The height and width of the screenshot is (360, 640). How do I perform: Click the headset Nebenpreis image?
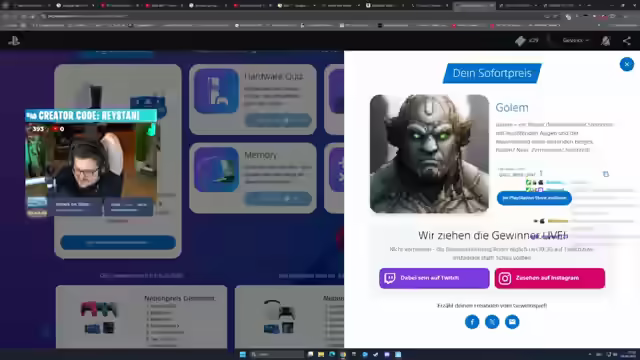click(x=279, y=317)
